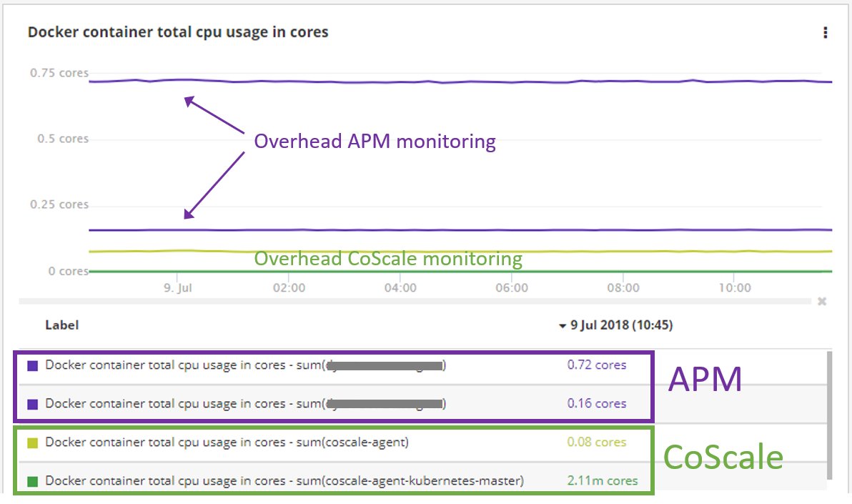Click the 06:00 time axis label
Screen dimensions: 852x504
(x=512, y=288)
